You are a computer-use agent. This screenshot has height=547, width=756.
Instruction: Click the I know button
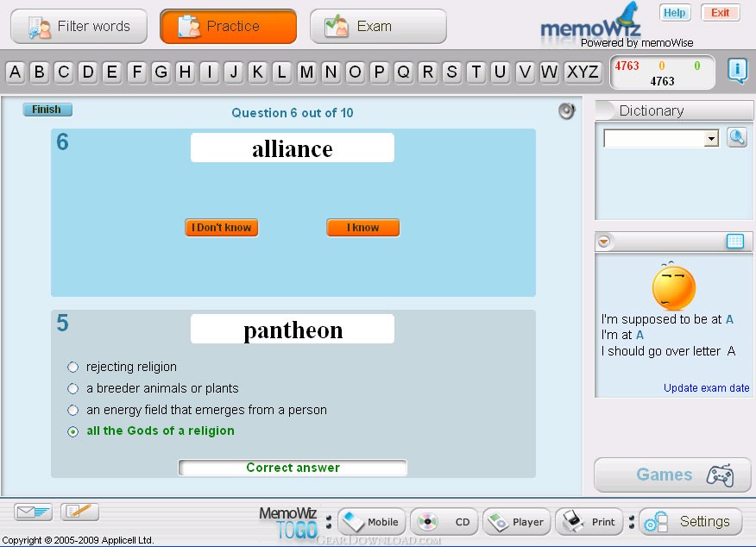pos(363,228)
